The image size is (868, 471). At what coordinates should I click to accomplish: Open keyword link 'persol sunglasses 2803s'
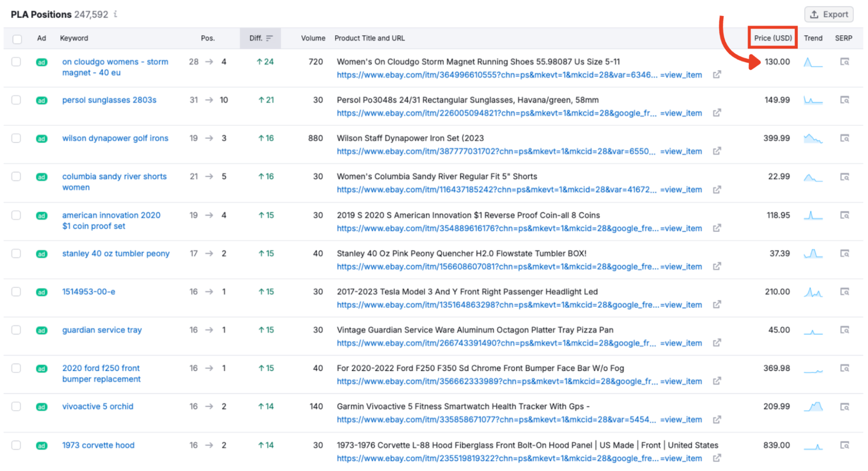click(x=109, y=100)
